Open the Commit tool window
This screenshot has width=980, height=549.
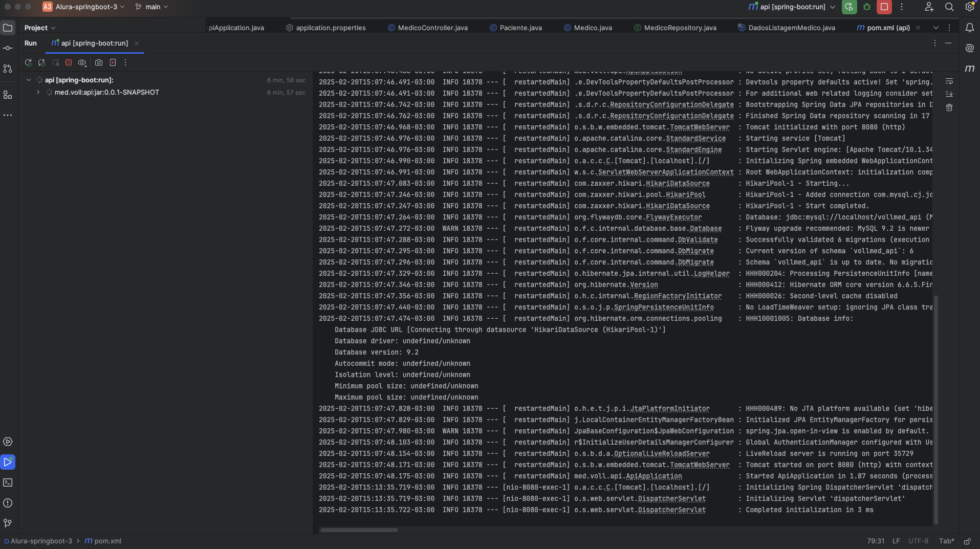coord(8,48)
